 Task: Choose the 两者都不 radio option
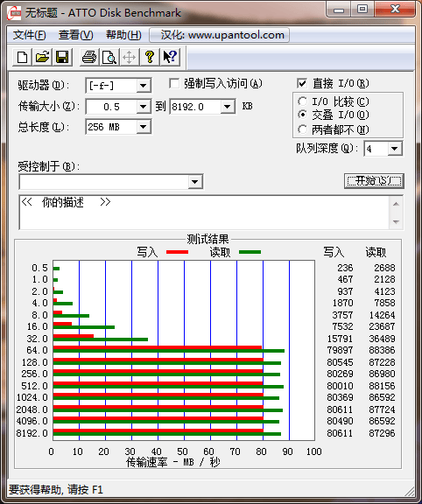point(302,129)
